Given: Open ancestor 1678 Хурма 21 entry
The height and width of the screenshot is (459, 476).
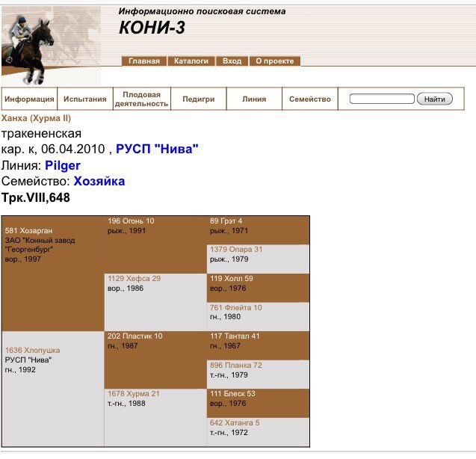Looking at the screenshot, I should 134,393.
